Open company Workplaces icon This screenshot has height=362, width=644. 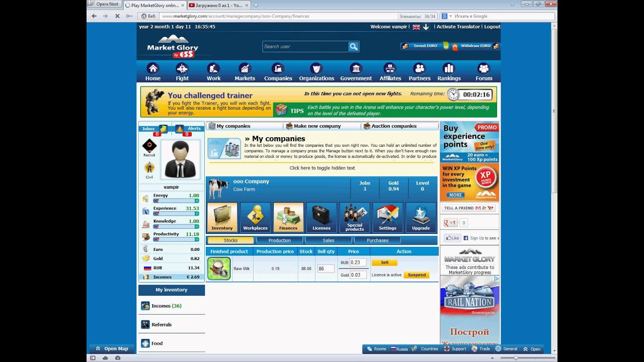[255, 217]
